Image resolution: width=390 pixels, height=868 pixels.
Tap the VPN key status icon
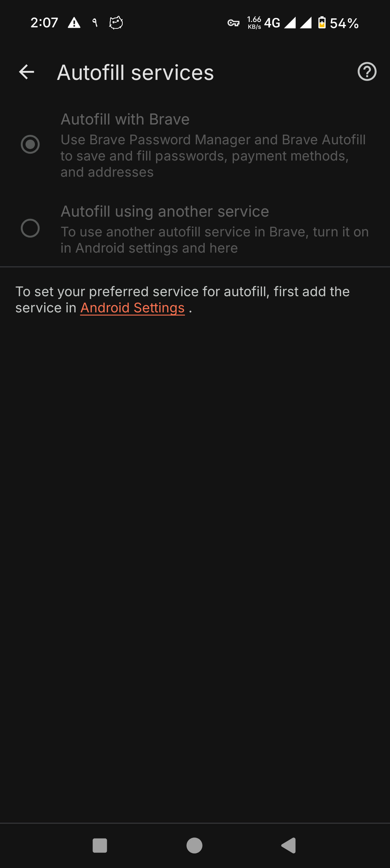[x=233, y=23]
